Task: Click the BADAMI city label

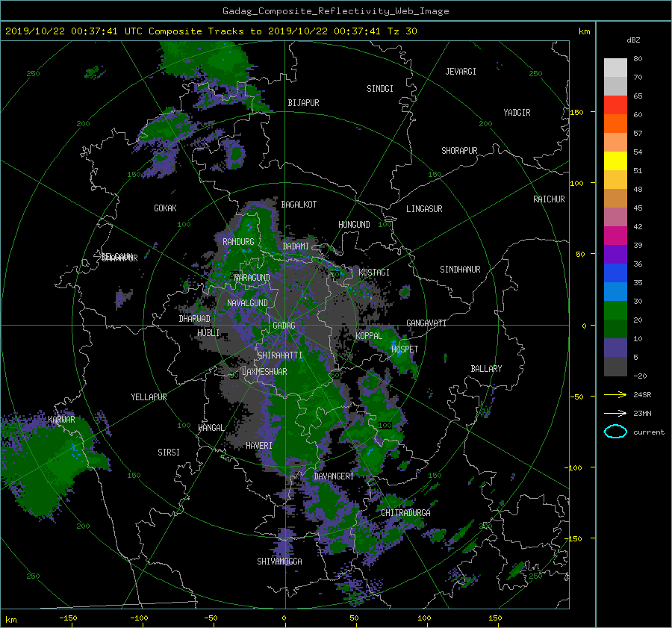Action: click(x=296, y=246)
